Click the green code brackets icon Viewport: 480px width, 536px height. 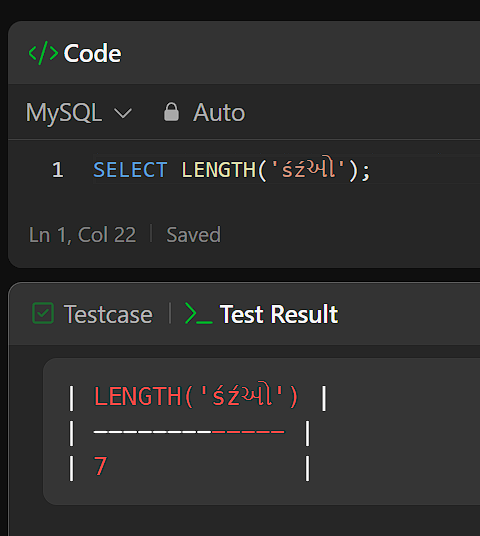point(43,53)
